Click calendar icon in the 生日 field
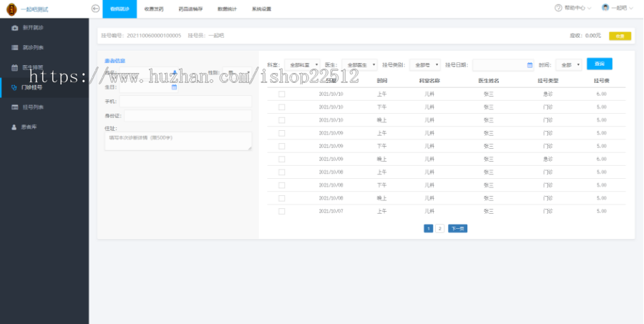 pos(174,87)
